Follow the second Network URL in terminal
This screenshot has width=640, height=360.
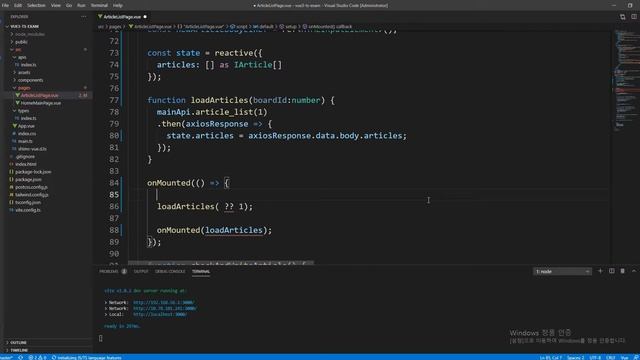(165, 309)
